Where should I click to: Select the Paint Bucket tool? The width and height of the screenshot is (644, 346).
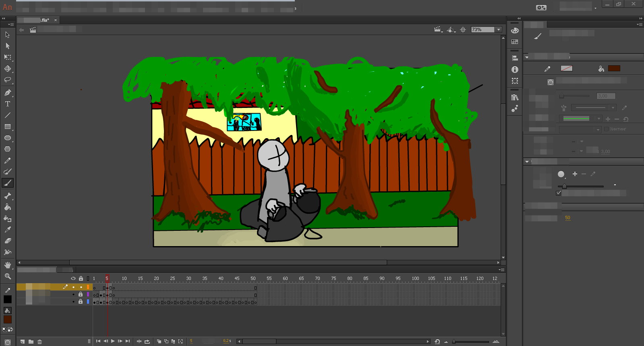pos(7,207)
